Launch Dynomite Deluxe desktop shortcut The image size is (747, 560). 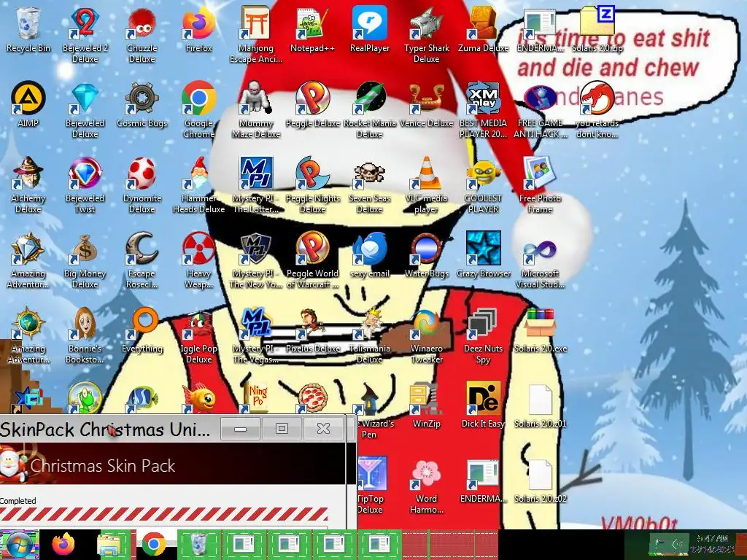[x=142, y=185]
